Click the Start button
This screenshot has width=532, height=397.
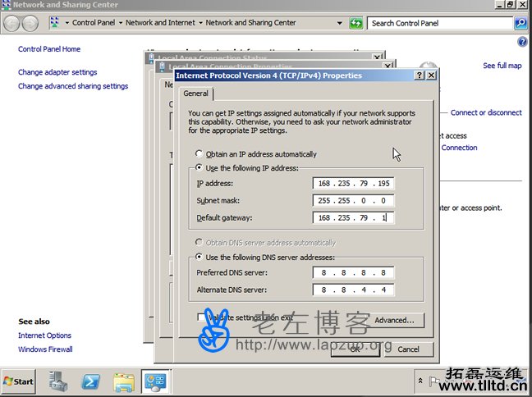pyautogui.click(x=19, y=381)
